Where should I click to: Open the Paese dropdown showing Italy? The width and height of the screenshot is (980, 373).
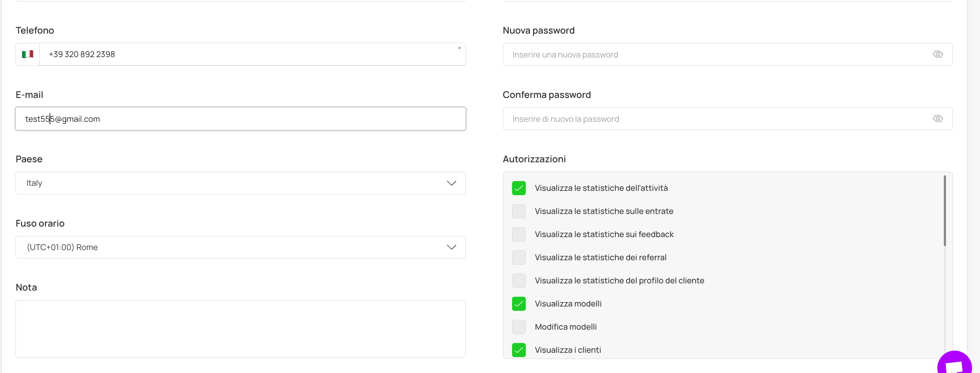pos(240,183)
